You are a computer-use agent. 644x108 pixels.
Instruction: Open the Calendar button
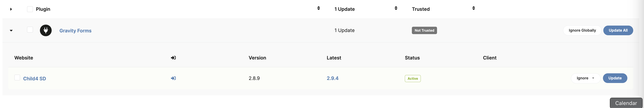point(626,103)
